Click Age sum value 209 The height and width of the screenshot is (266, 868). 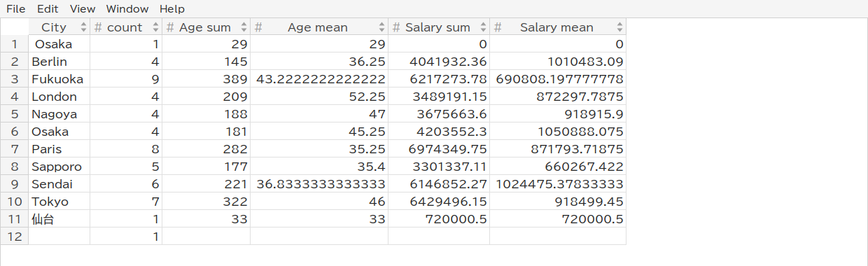[x=206, y=97]
